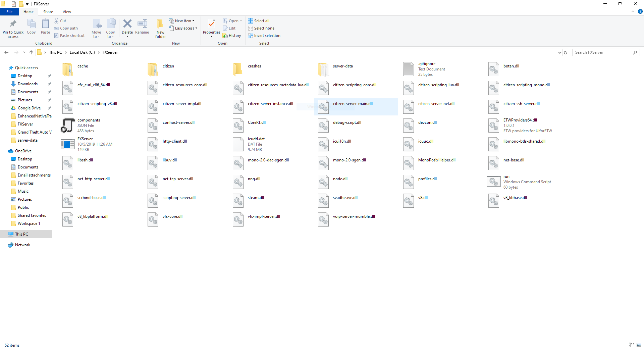Open Workspace 1 in the sidebar

click(x=29, y=223)
